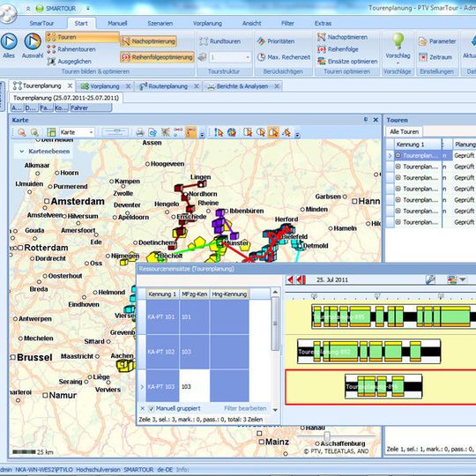
Task: Toggle the Ausgeglichen option
Action: (70, 62)
